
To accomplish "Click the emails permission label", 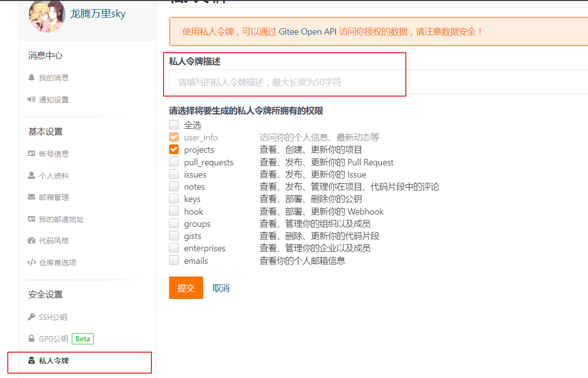I will tap(196, 261).
